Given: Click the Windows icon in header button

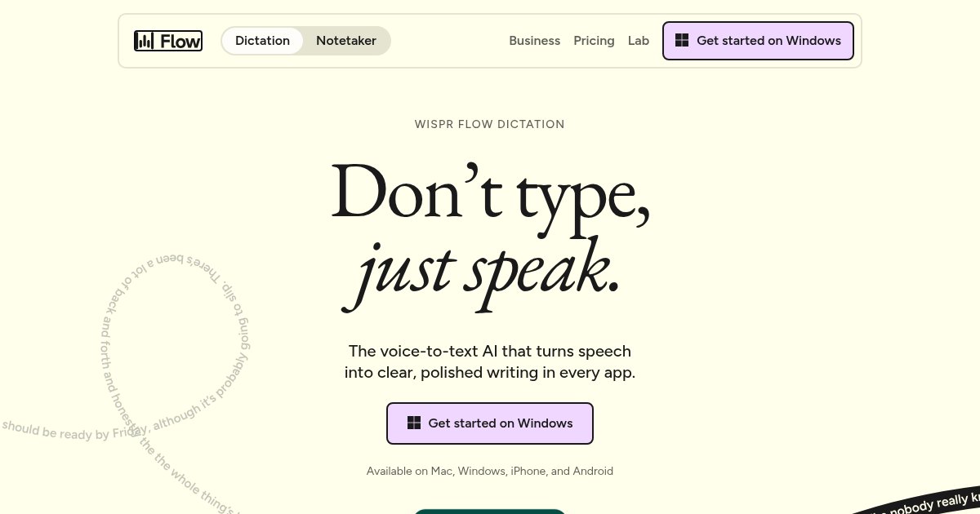Looking at the screenshot, I should [x=682, y=41].
